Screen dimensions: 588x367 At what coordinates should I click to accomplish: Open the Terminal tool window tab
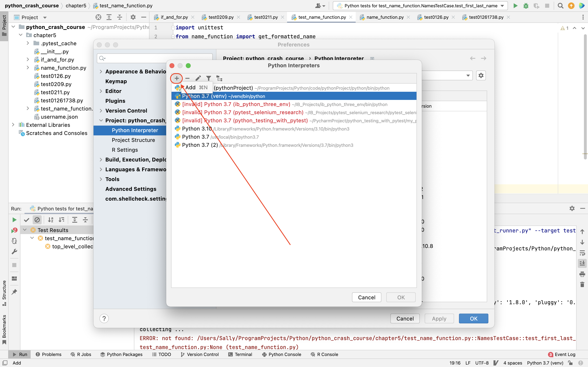(x=240, y=354)
